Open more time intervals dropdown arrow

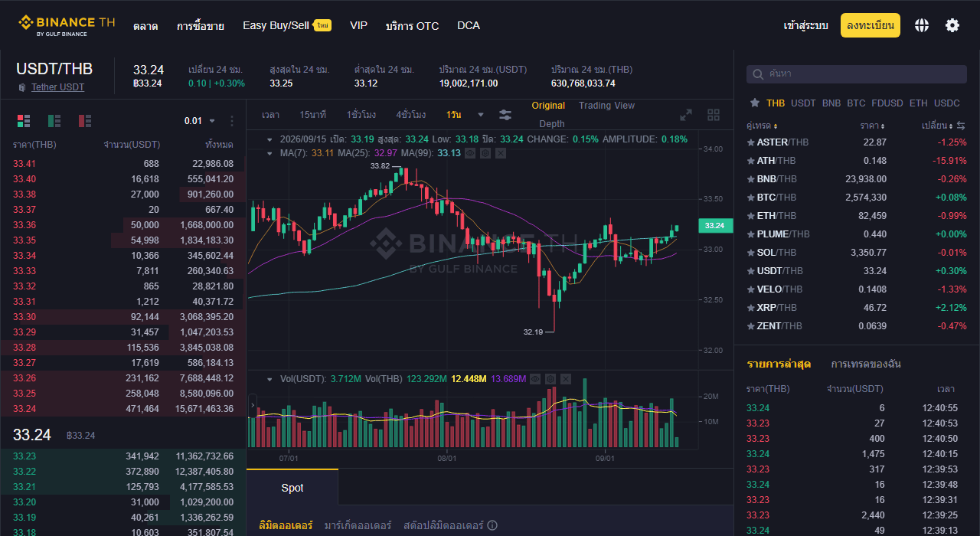[x=481, y=115]
